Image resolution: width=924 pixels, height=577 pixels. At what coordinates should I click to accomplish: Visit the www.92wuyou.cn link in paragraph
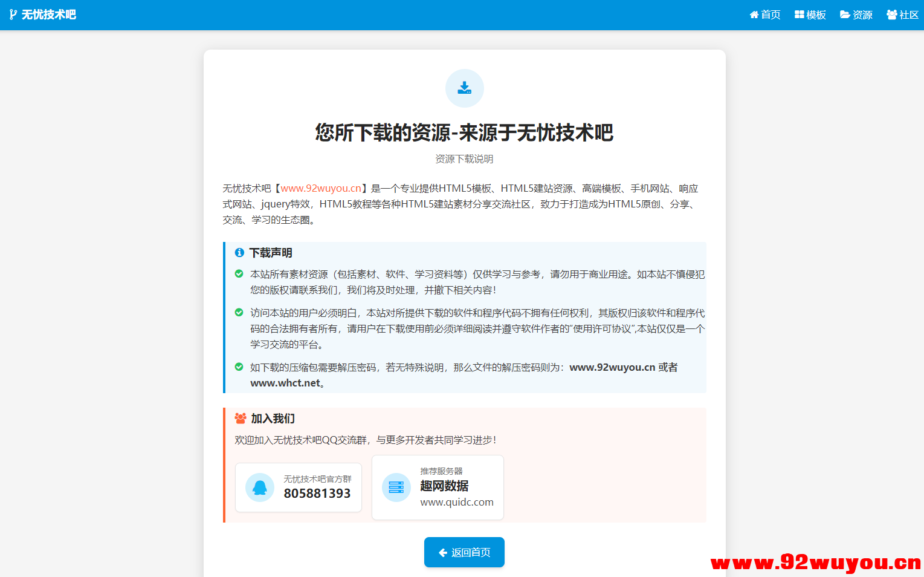coord(321,188)
